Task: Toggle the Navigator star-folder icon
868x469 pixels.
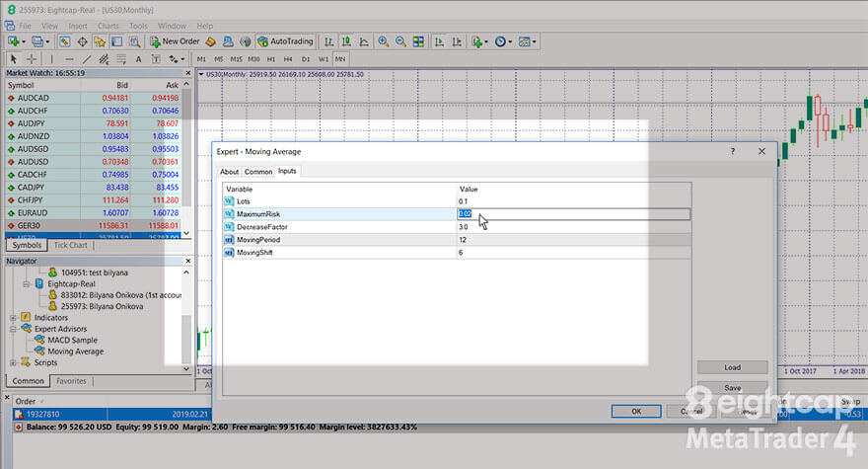Action: pos(100,41)
